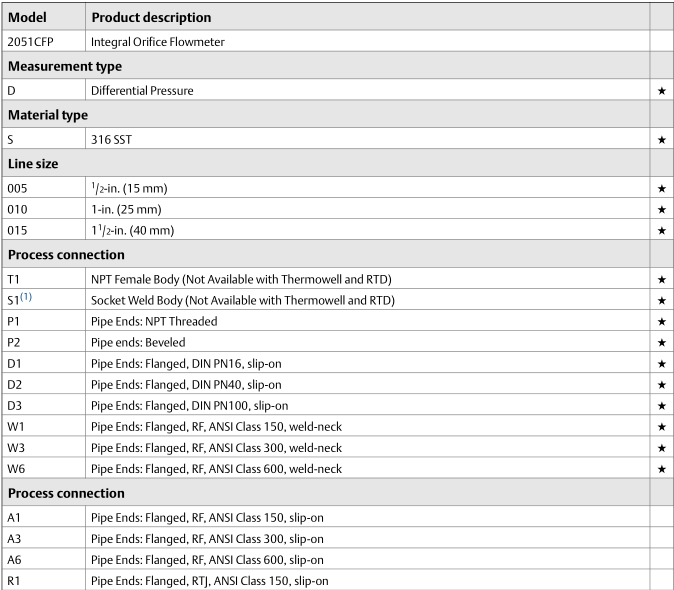Select the W1 process connection code
Viewport: 674px width, 590px height.
pyautogui.click(x=16, y=426)
